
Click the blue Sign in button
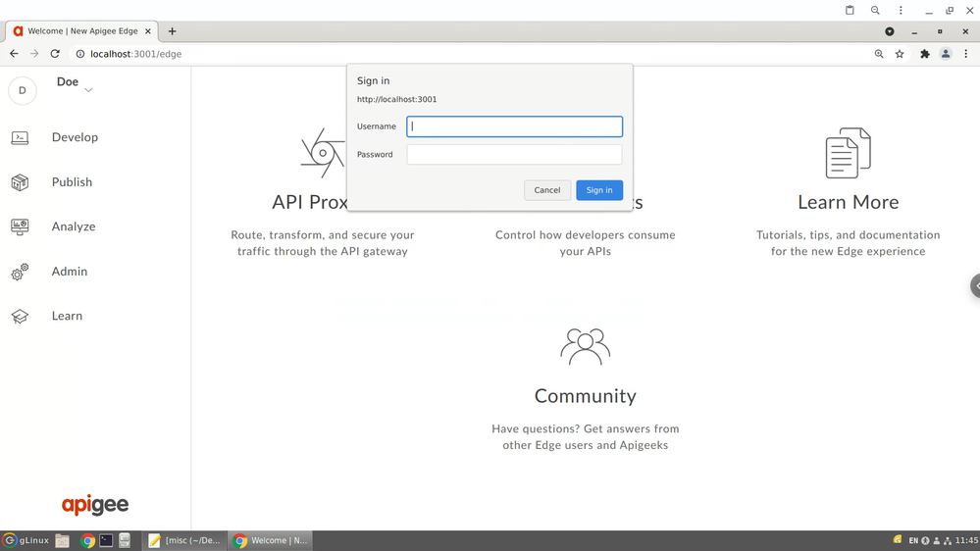[599, 190]
